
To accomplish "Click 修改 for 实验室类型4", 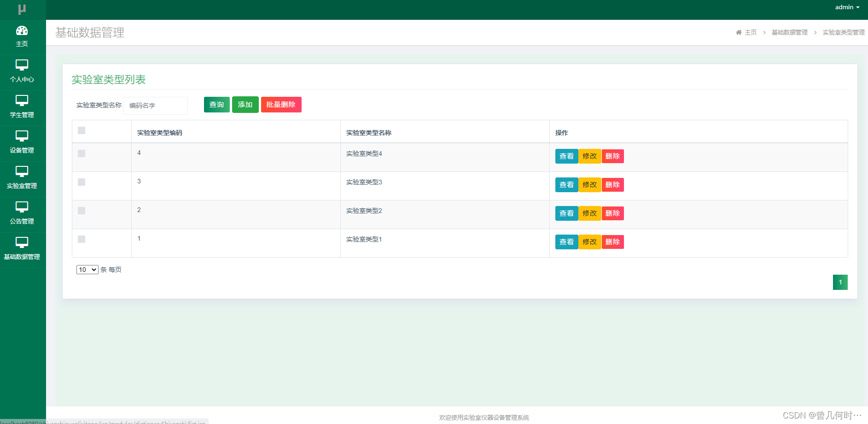I will (590, 156).
